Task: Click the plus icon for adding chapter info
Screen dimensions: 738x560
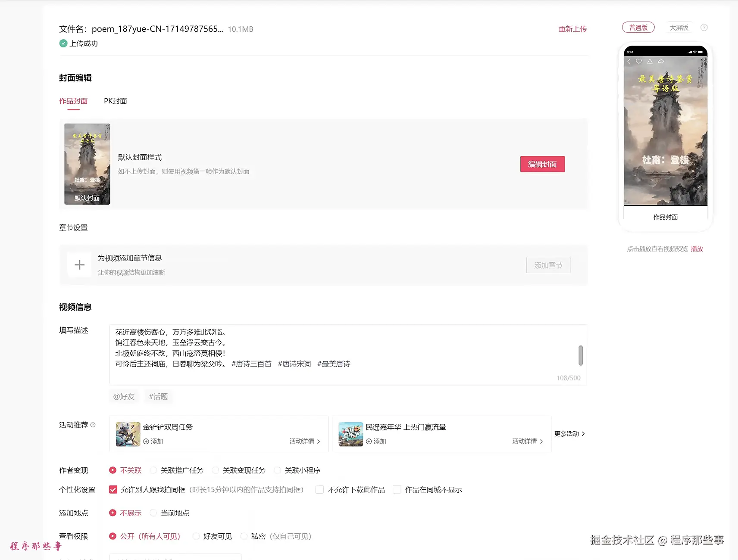Action: (79, 265)
